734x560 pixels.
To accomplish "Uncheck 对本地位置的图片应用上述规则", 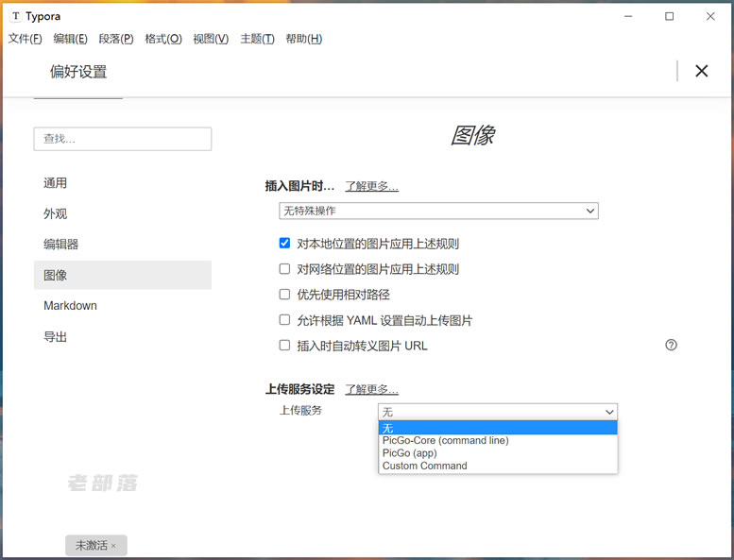I will click(x=284, y=243).
